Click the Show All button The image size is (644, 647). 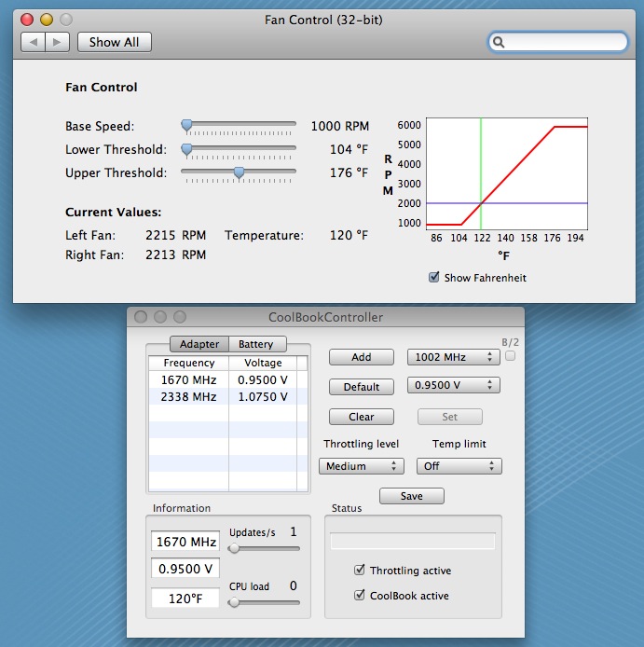click(x=115, y=42)
